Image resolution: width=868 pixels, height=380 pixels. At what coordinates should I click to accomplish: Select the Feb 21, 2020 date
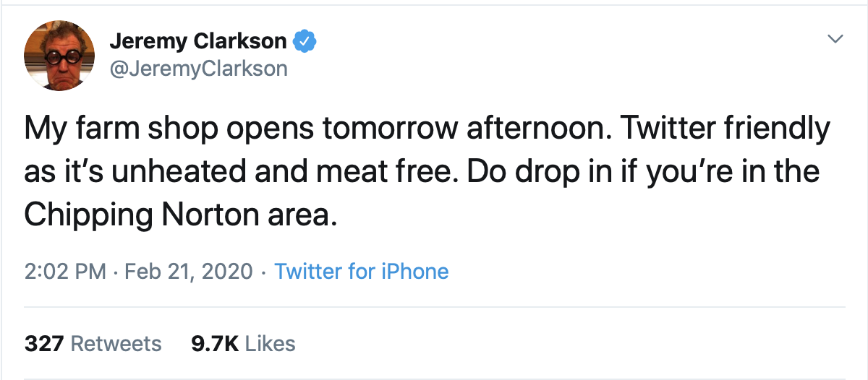click(x=190, y=272)
